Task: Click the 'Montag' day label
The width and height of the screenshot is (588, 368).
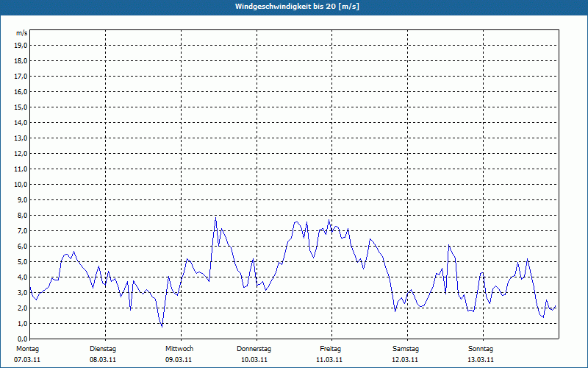Action: coord(27,349)
